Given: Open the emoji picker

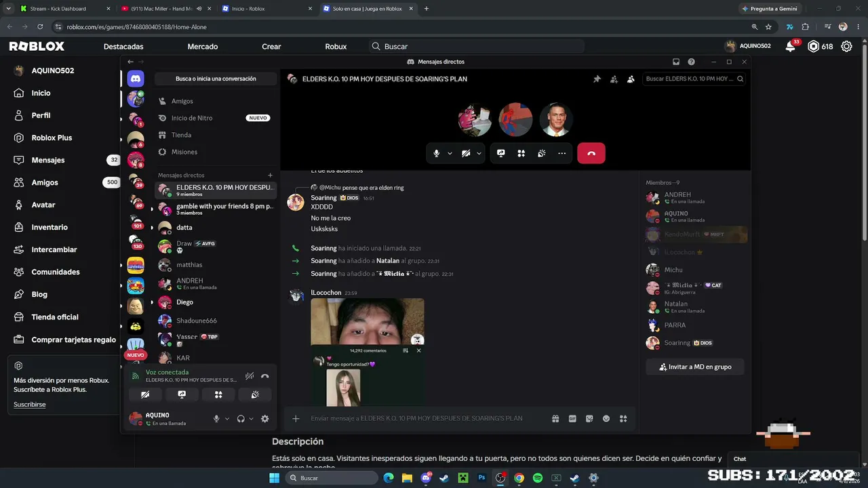Looking at the screenshot, I should click(606, 419).
